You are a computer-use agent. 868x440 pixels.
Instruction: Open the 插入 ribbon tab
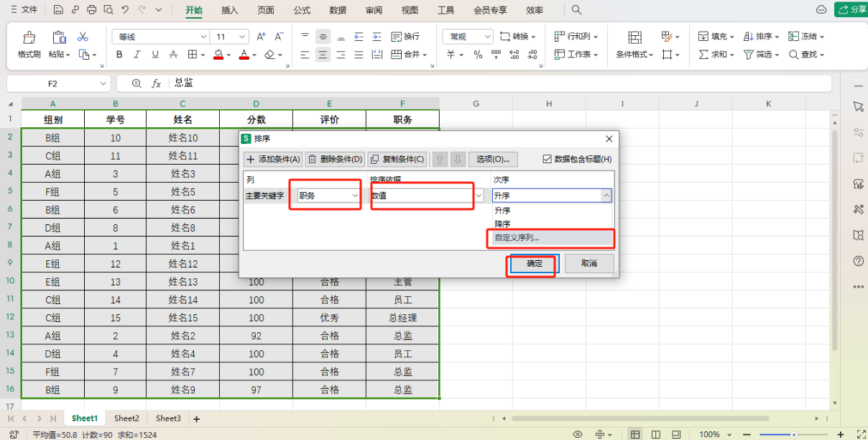230,10
